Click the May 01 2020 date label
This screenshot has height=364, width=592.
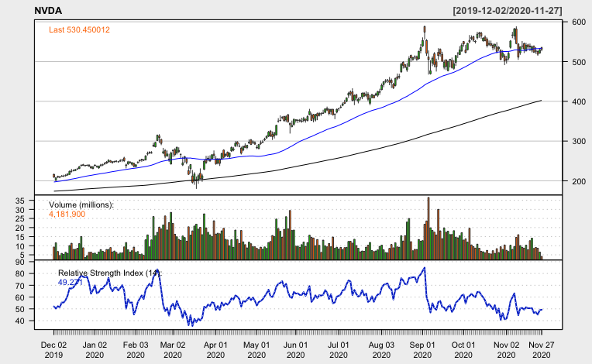[x=256, y=349]
